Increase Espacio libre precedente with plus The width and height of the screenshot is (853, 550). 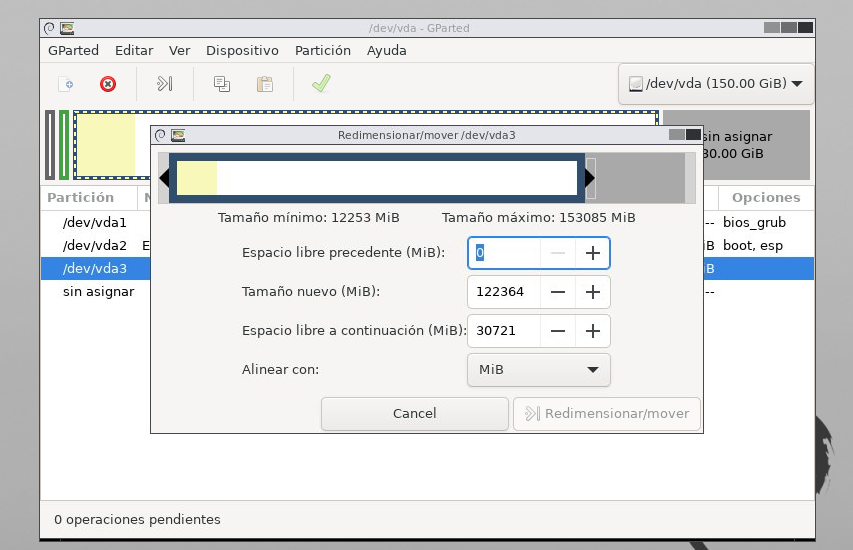point(592,253)
